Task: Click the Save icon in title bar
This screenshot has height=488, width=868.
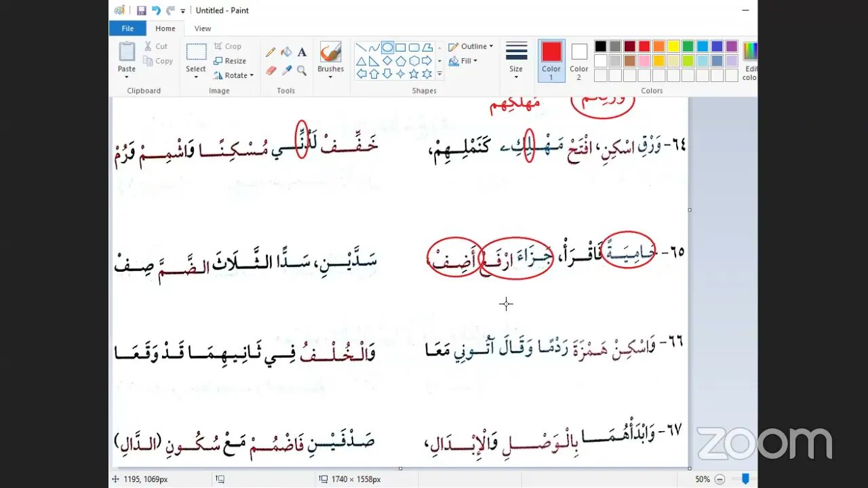Action: click(141, 10)
